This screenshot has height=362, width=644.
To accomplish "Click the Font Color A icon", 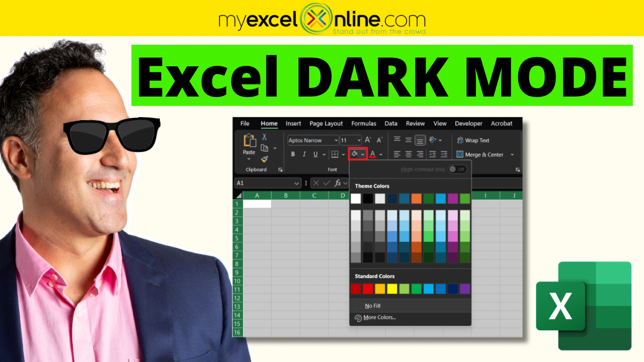I will [x=373, y=154].
